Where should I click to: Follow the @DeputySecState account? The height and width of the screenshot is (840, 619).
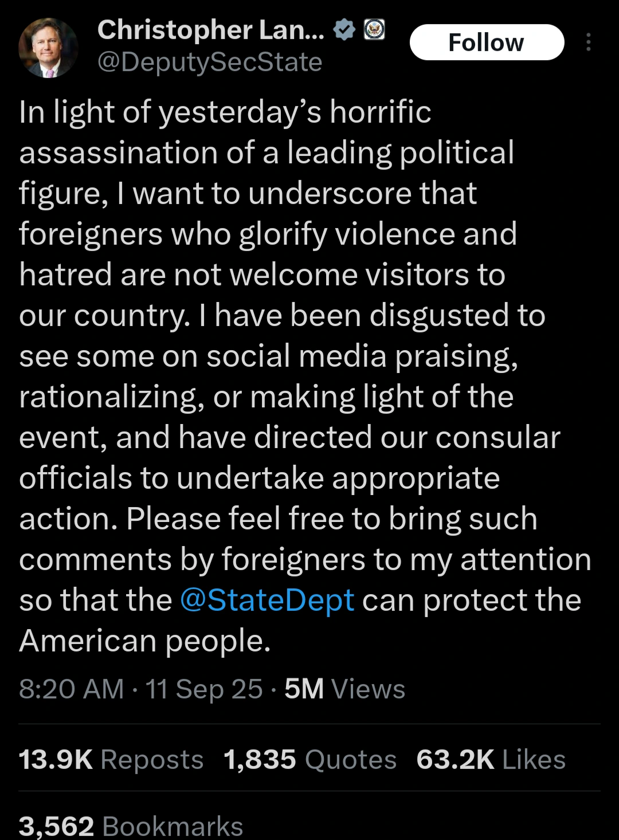click(487, 42)
